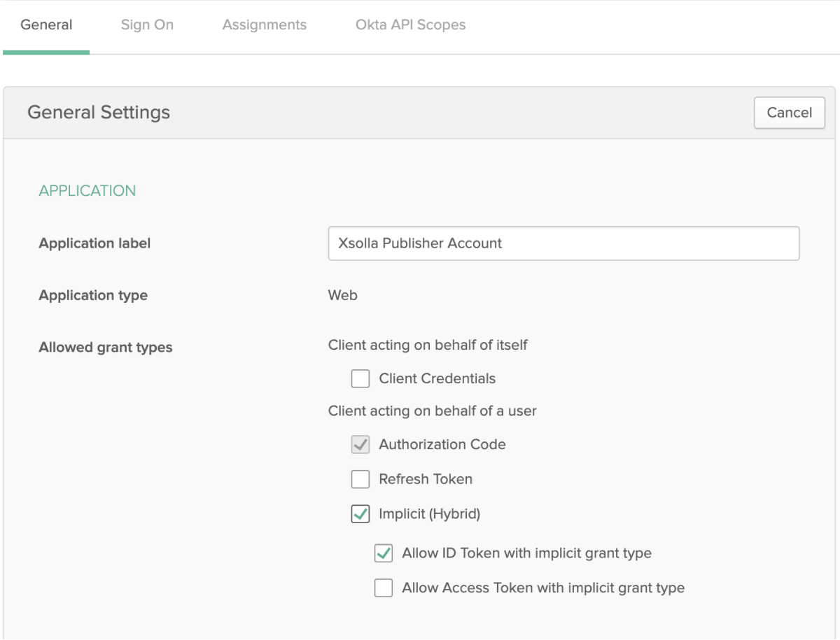840x640 pixels.
Task: Click the General Settings panel heading
Action: coord(99,113)
